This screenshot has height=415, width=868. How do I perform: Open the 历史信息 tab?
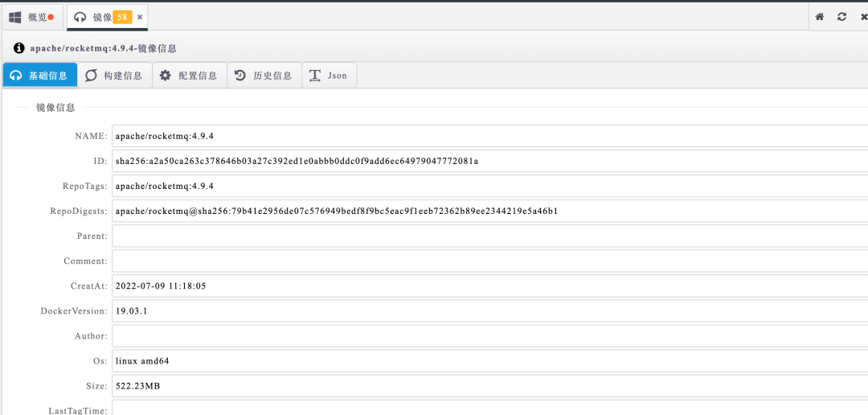pyautogui.click(x=264, y=76)
